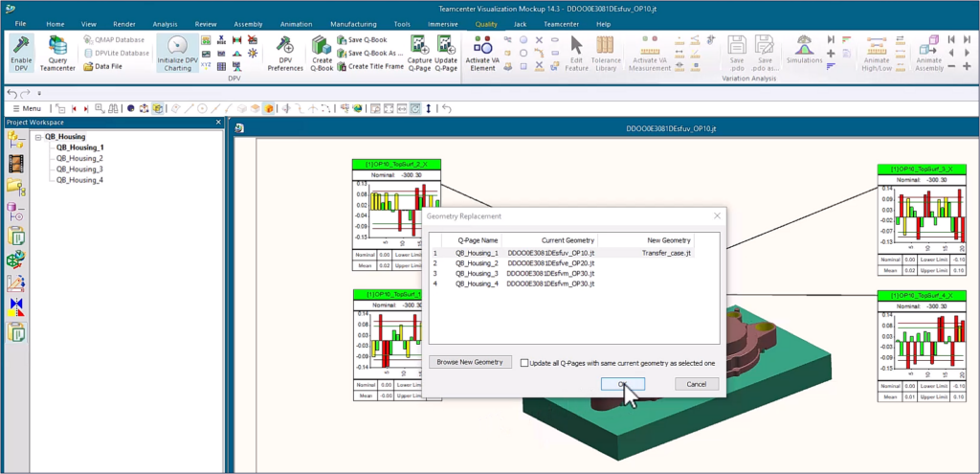Screen dimensions: 980x474
Task: Click the XYZ icon in DPV group
Action: (x=206, y=66)
